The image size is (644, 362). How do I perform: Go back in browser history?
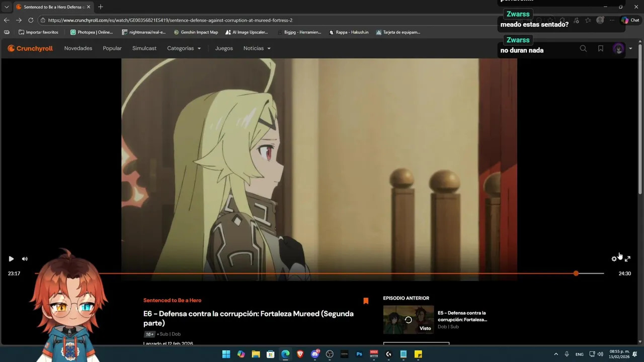click(7, 20)
